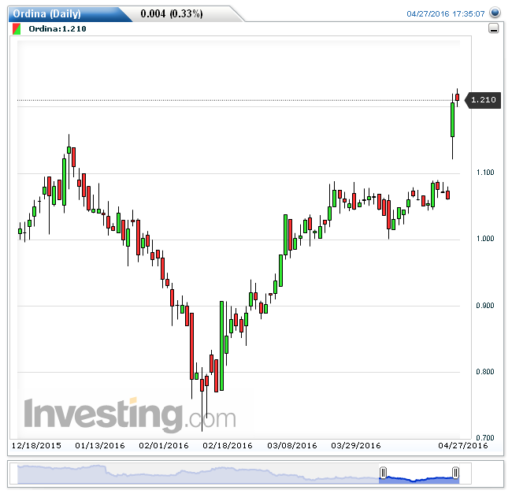Click the grey area of overview navigator
This screenshot has height=494, width=512.
[198, 475]
